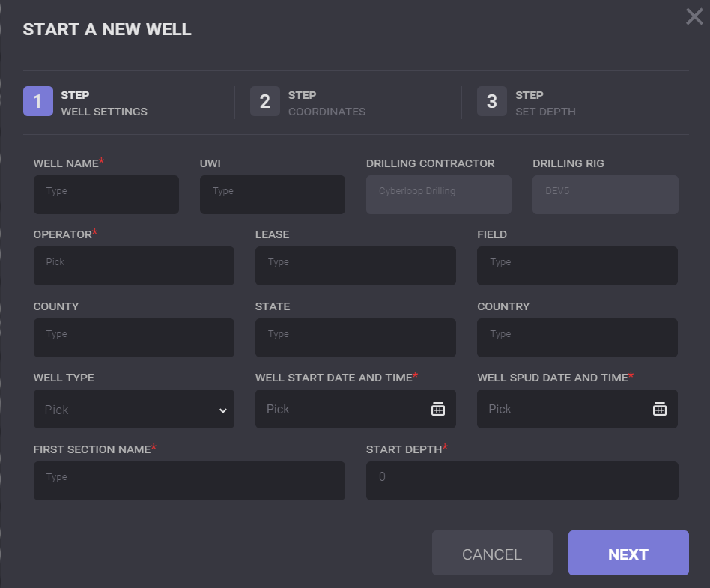Open calendar icon for Well Spud Date

tap(660, 409)
